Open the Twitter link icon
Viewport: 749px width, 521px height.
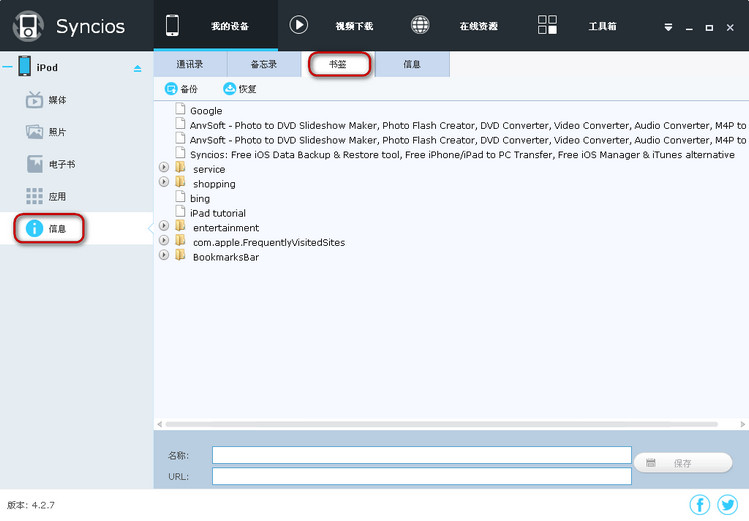pos(728,505)
